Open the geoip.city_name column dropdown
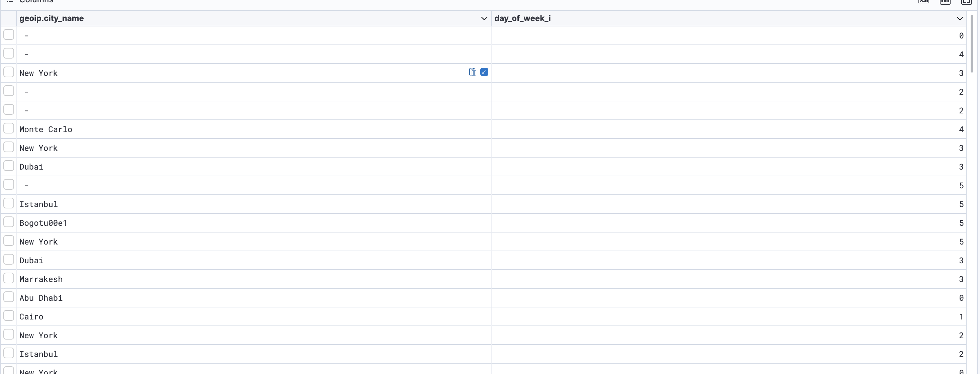980x374 pixels. tap(484, 18)
